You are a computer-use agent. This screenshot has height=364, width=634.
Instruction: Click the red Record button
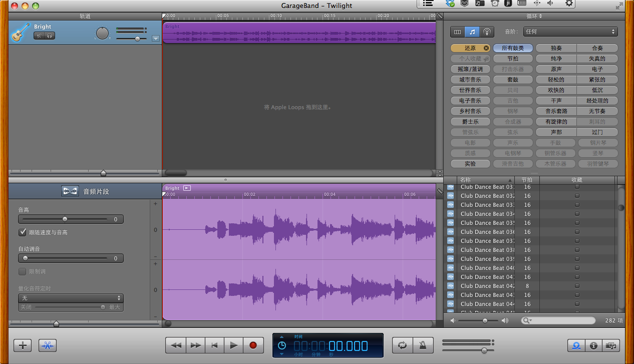(x=253, y=345)
